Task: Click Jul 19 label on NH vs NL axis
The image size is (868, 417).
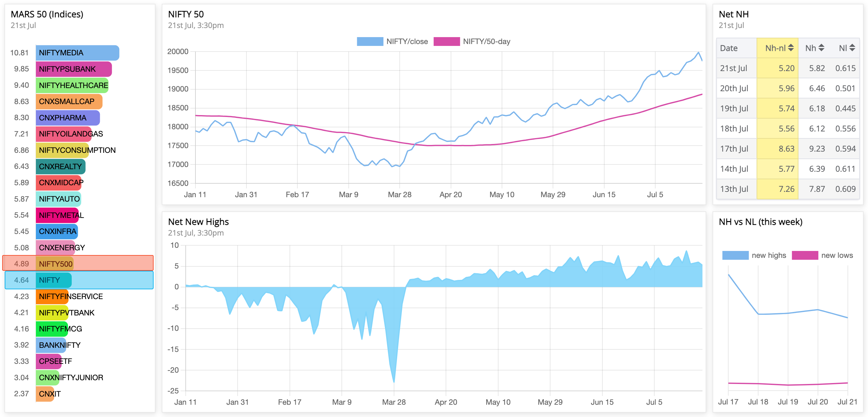Action: (787, 402)
